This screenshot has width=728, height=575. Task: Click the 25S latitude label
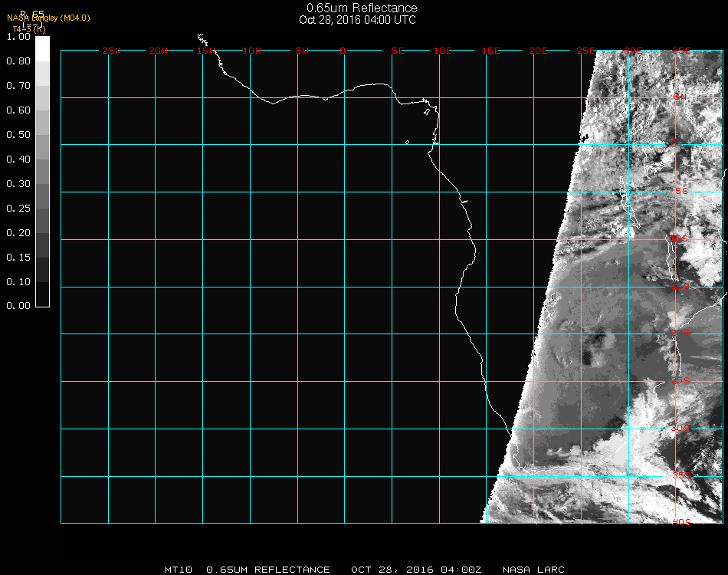[680, 381]
